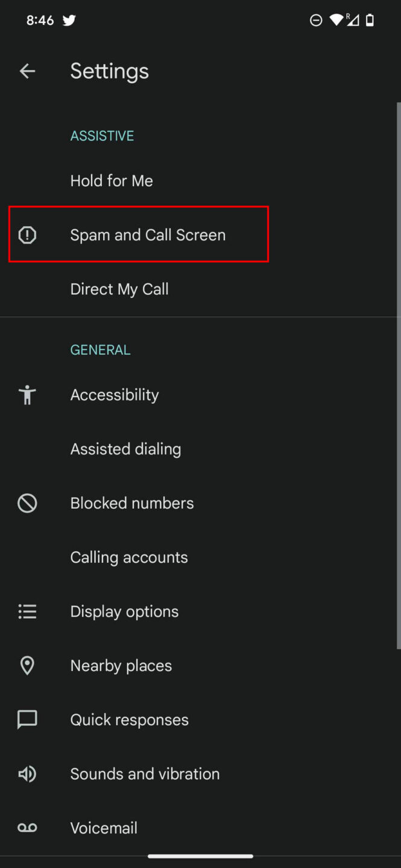Click the Spam and Call Screen alert icon
Viewport: 401px width, 868px height.
(x=27, y=235)
